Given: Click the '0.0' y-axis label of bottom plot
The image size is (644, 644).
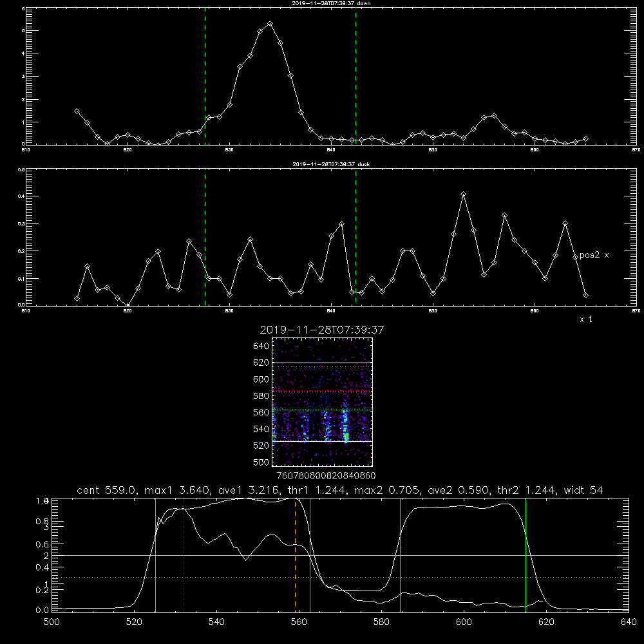Looking at the screenshot, I should tap(43, 611).
